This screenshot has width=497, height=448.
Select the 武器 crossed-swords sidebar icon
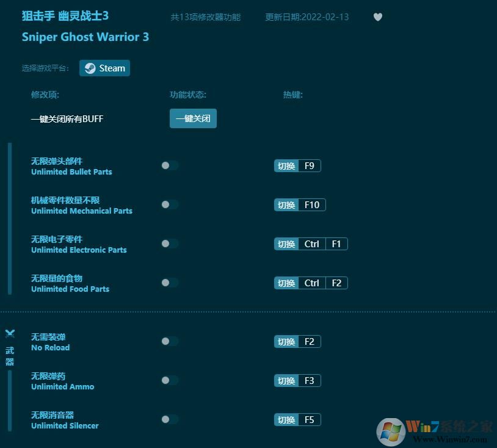click(x=10, y=333)
